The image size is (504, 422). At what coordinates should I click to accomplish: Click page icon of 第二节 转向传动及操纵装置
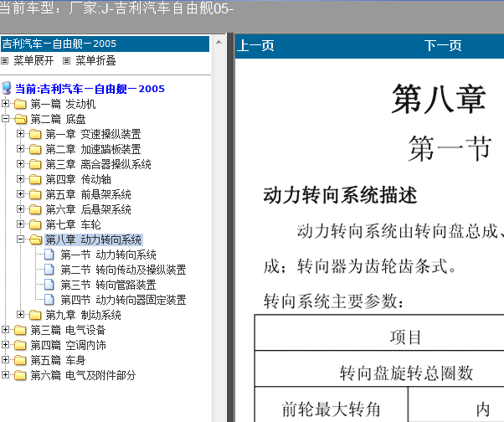tap(49, 270)
